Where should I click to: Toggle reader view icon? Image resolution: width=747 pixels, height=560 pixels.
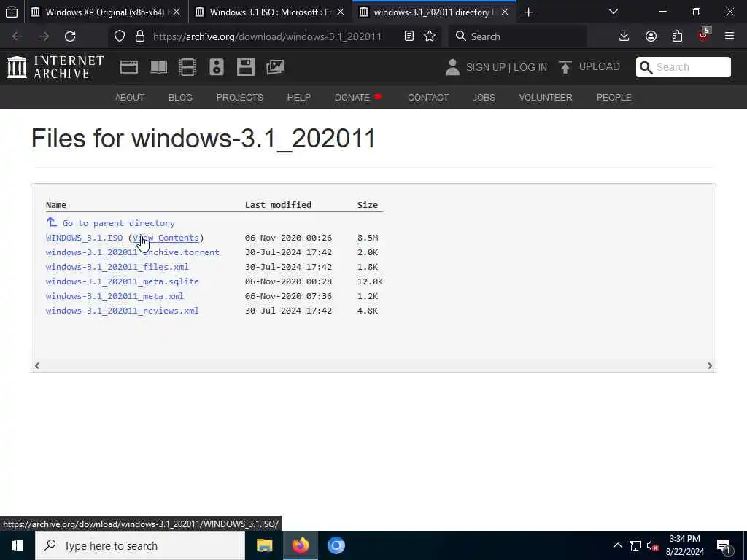tap(409, 36)
